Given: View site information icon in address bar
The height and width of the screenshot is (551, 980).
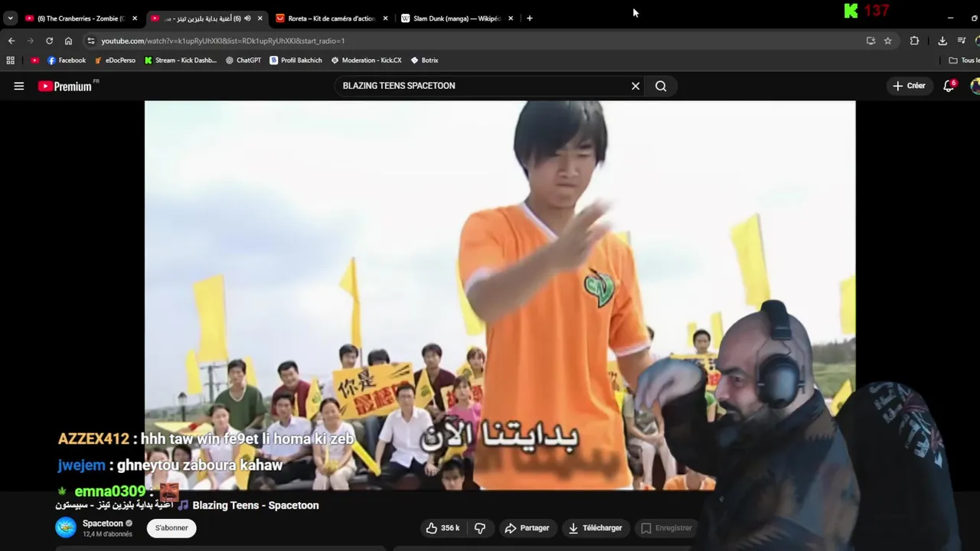Looking at the screenshot, I should click(x=91, y=41).
